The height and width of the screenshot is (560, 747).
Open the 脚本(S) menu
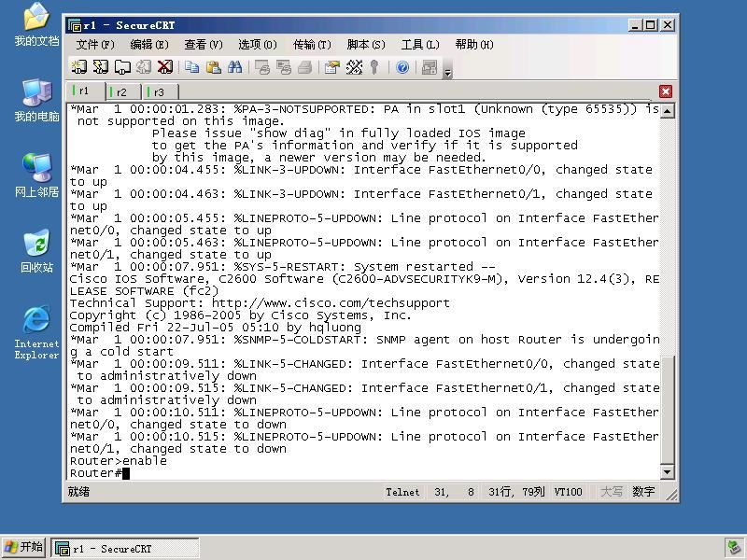[366, 45]
